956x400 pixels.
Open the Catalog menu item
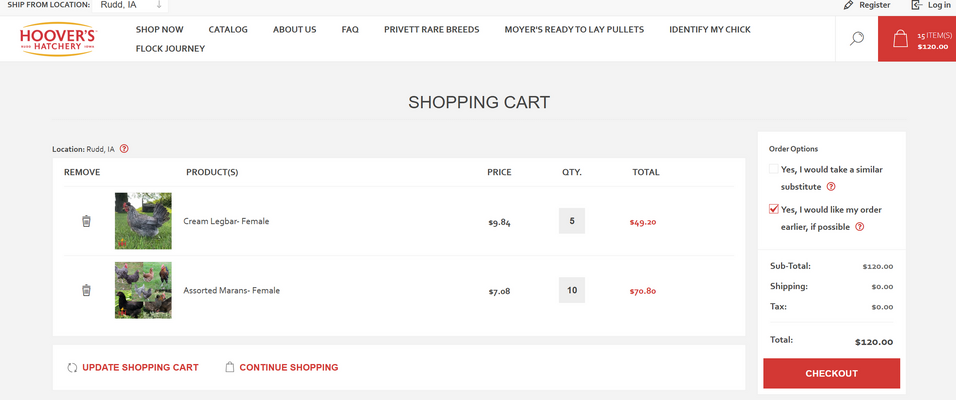tap(228, 29)
